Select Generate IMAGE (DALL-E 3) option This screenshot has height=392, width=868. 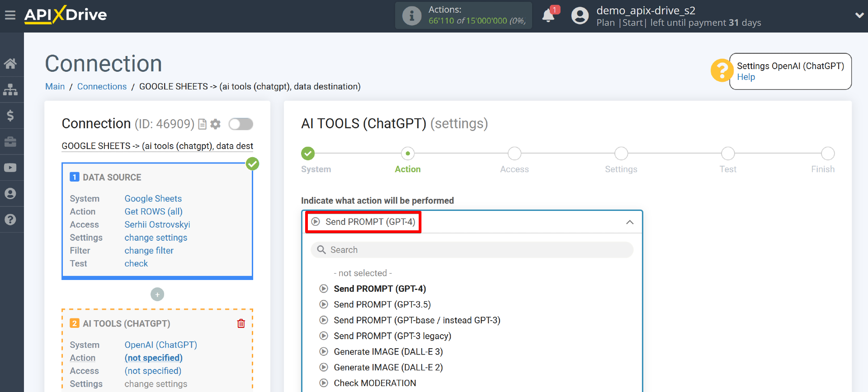[x=388, y=352]
